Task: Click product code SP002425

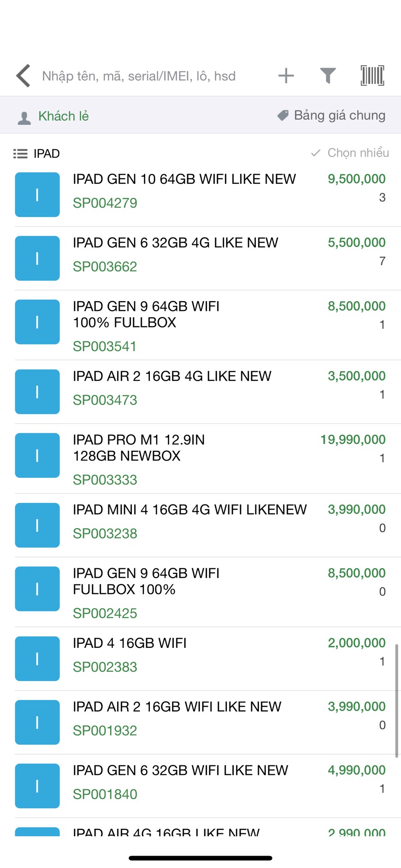Action: [x=105, y=613]
